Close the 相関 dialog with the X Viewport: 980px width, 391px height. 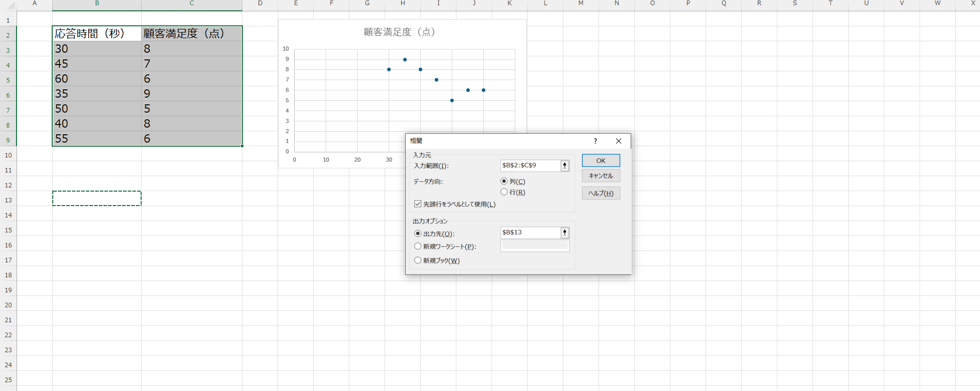click(x=619, y=140)
